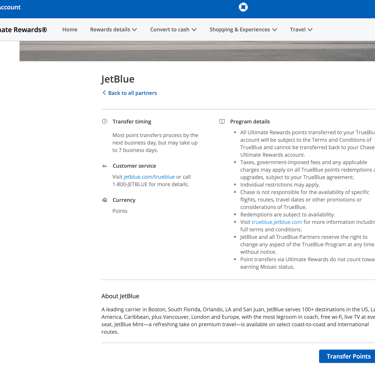Click the account link in top blue bar
Screen dimensions: 375x366
click(x=10, y=7)
